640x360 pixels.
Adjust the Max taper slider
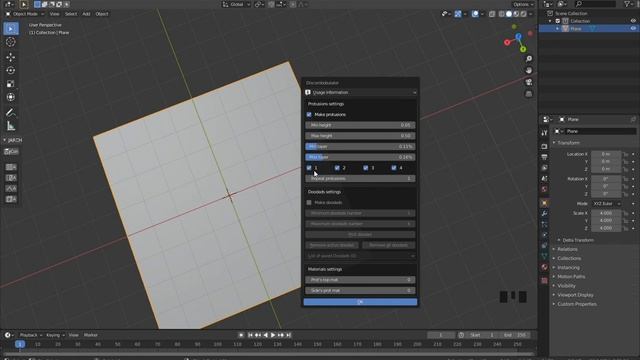click(x=360, y=157)
